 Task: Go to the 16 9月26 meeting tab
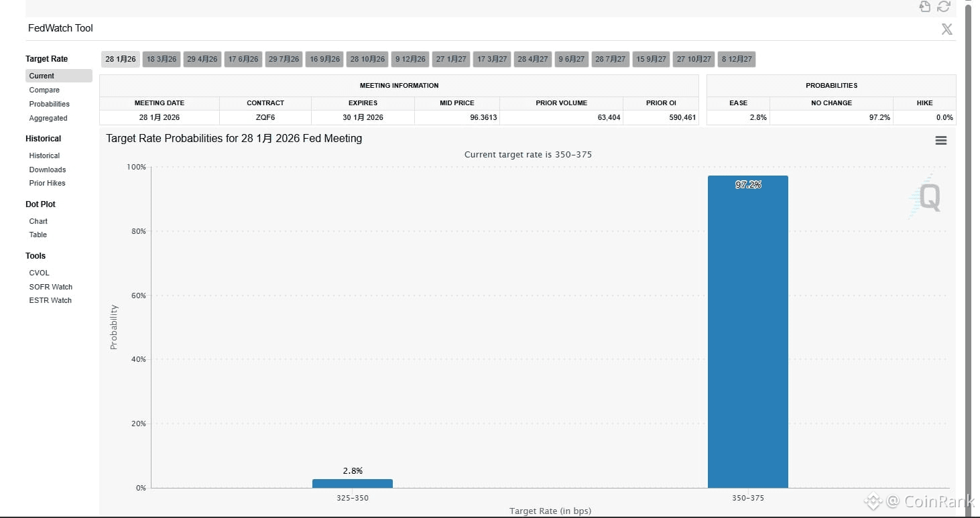[324, 59]
